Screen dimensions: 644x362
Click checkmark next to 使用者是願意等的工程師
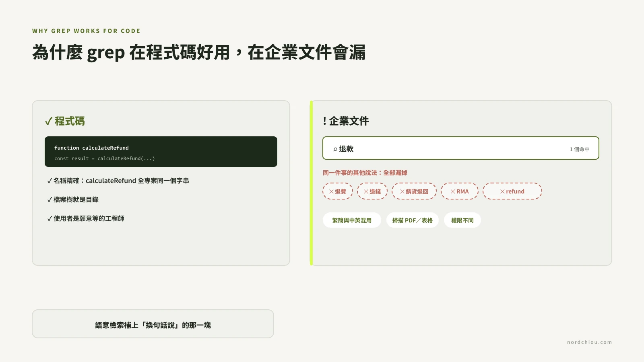tap(50, 219)
